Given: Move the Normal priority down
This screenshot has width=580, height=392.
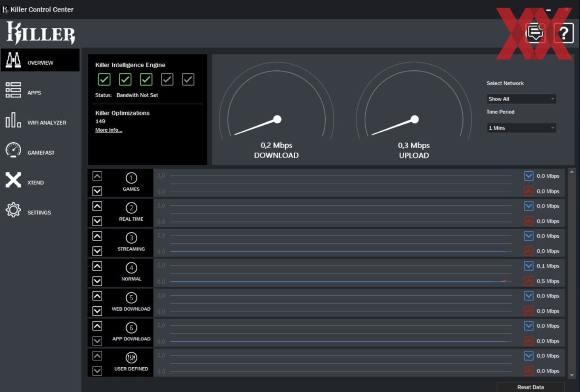Looking at the screenshot, I should tap(97, 281).
